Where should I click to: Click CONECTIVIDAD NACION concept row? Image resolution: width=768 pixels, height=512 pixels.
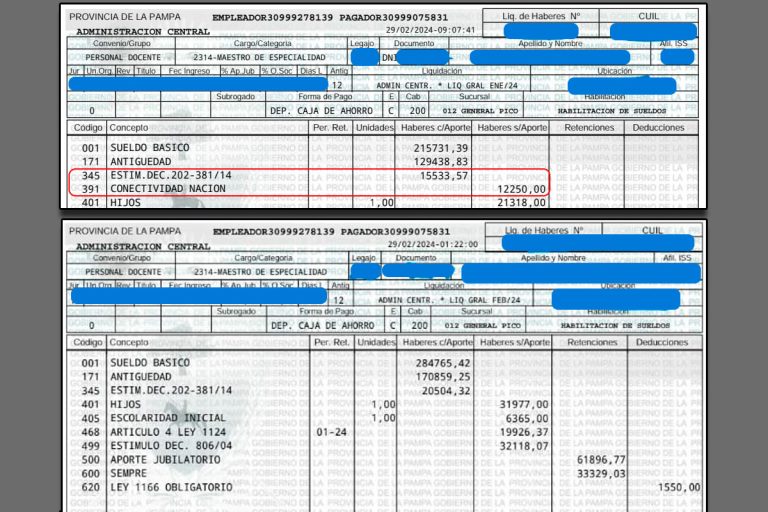[x=383, y=189]
